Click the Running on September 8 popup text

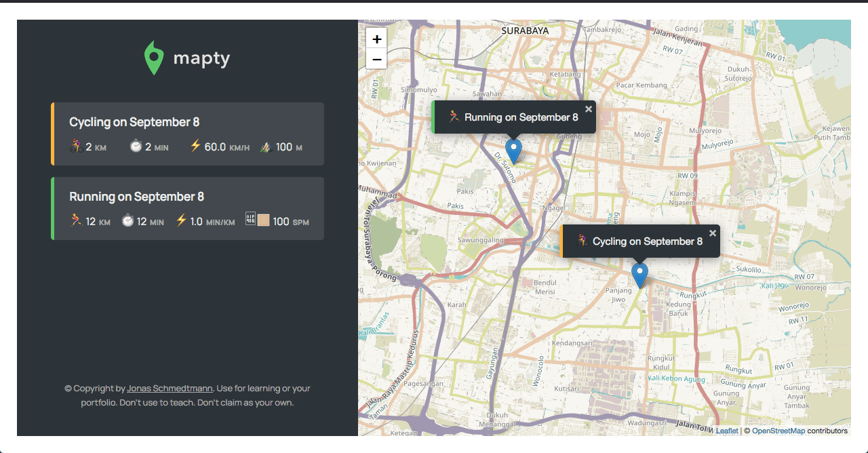[521, 117]
